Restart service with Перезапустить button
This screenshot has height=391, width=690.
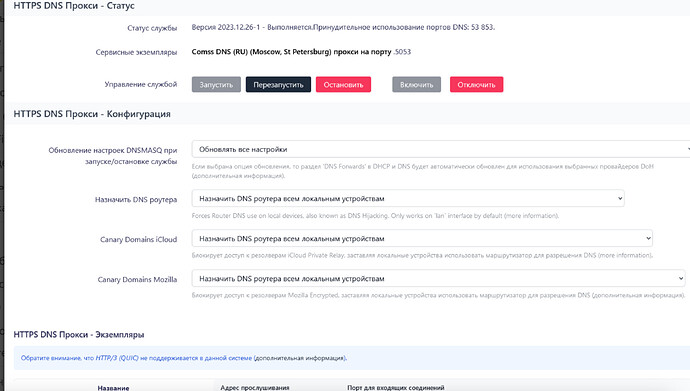[278, 84]
